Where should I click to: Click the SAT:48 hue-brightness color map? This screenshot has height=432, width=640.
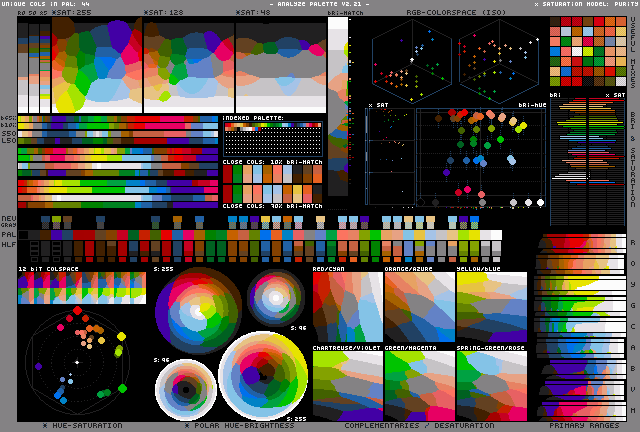(281, 65)
